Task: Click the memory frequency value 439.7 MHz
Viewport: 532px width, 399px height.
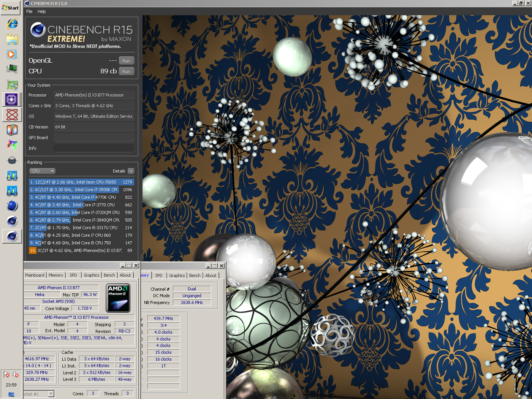Action: [x=163, y=318]
